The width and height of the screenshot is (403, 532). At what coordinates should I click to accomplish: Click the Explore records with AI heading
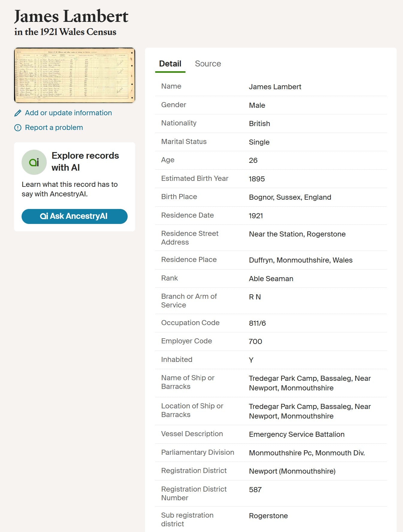tap(85, 161)
